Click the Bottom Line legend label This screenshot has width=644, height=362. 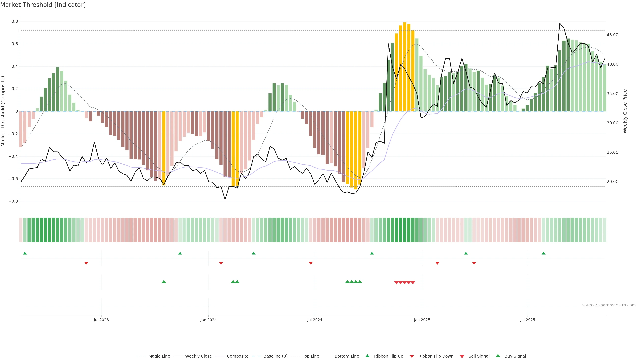346,356
